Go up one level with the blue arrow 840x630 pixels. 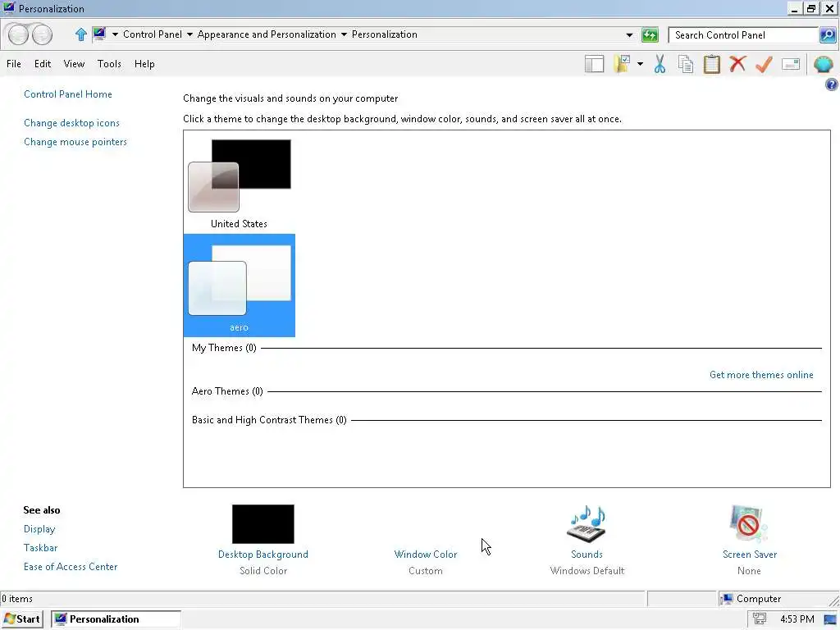[x=81, y=34]
